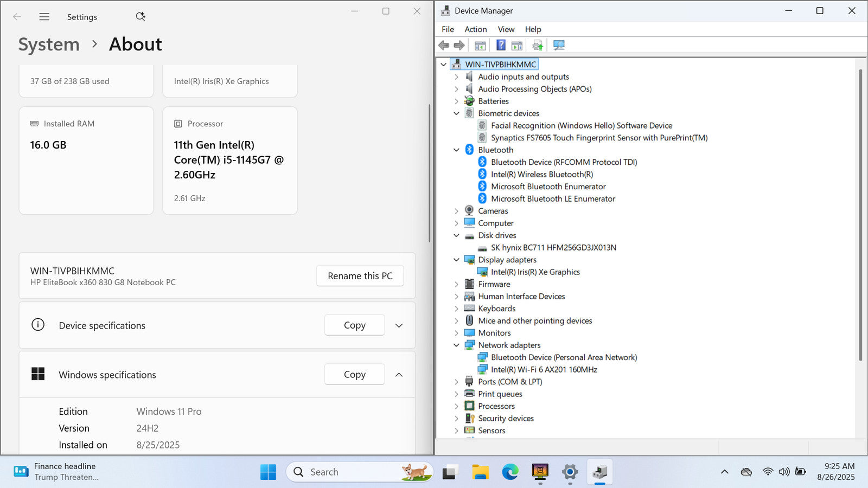Collapse the Windows specifications section
868x488 pixels.
tap(399, 375)
